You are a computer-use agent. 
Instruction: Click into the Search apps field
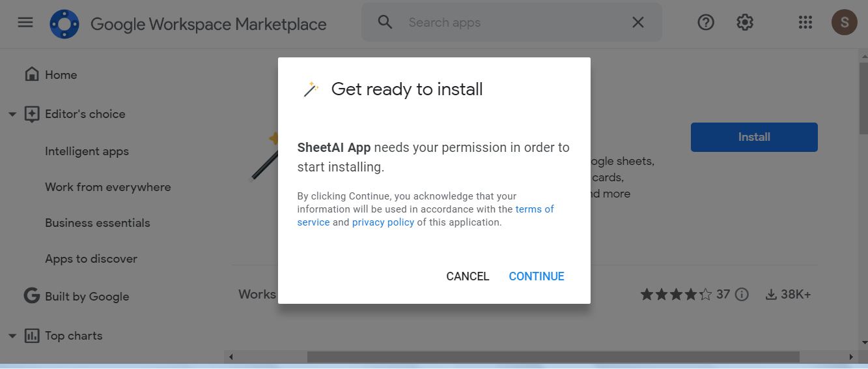pos(511,22)
